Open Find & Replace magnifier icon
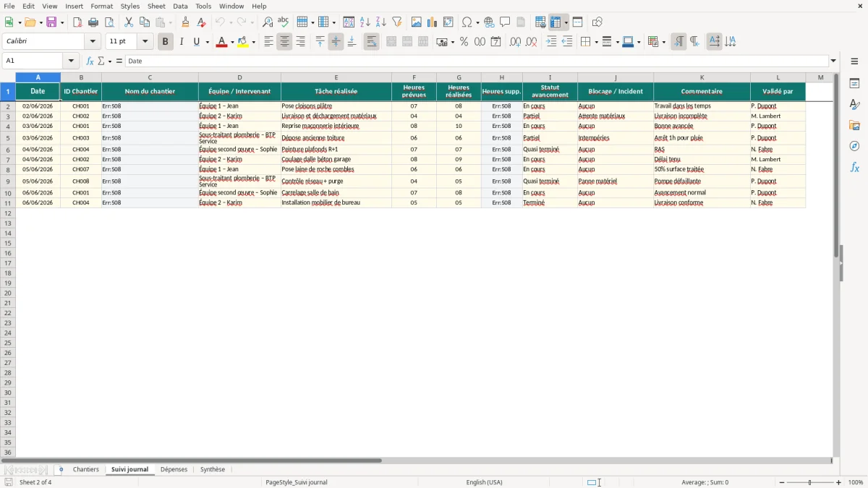The image size is (868, 488). [268, 22]
